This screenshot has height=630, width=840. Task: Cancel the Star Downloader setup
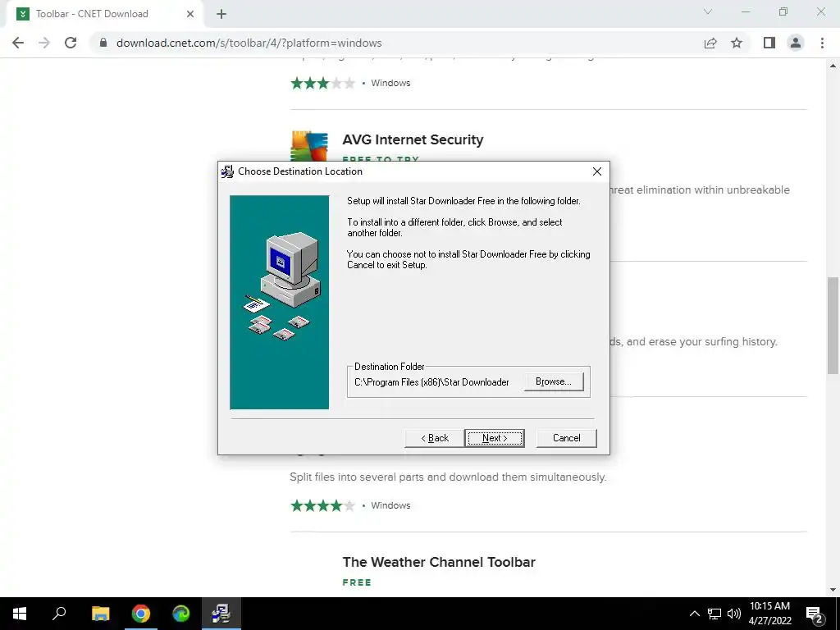pos(566,438)
